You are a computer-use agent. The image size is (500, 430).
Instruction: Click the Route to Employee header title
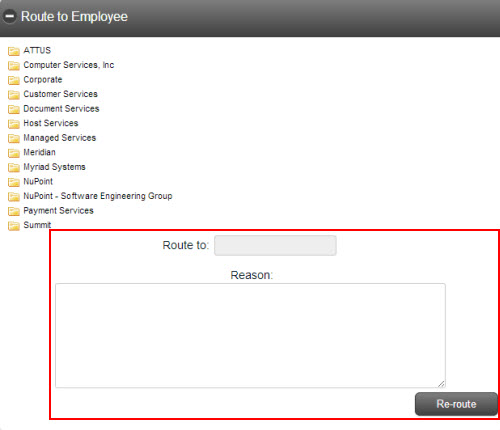[x=74, y=16]
